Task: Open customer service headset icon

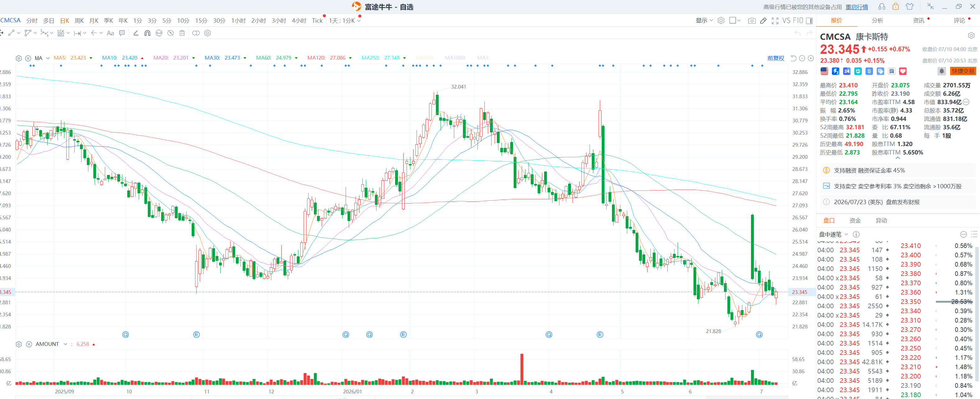Action: coord(882,7)
